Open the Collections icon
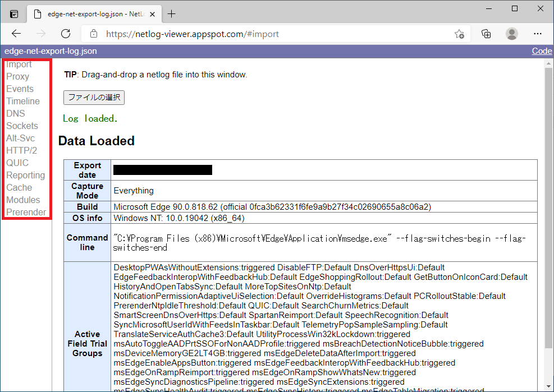Viewport: 554px width, 392px height. [x=486, y=34]
